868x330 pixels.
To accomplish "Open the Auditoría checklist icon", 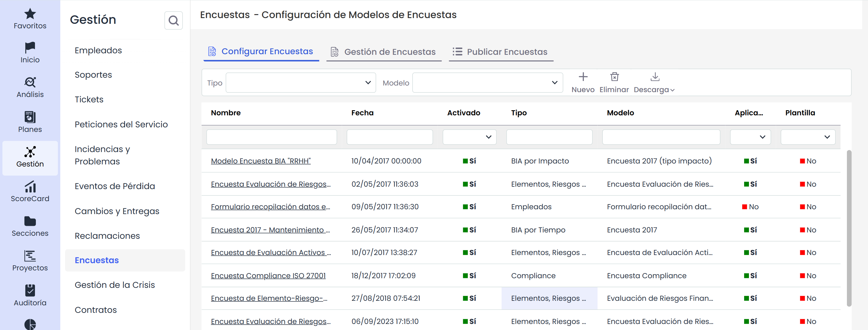I will (30, 290).
